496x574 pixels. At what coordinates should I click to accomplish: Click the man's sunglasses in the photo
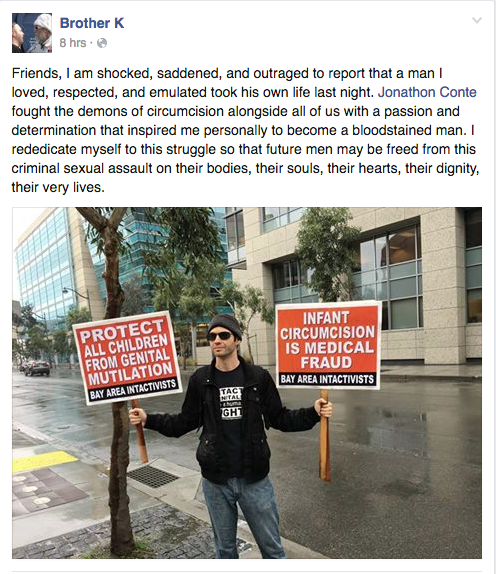(x=220, y=336)
